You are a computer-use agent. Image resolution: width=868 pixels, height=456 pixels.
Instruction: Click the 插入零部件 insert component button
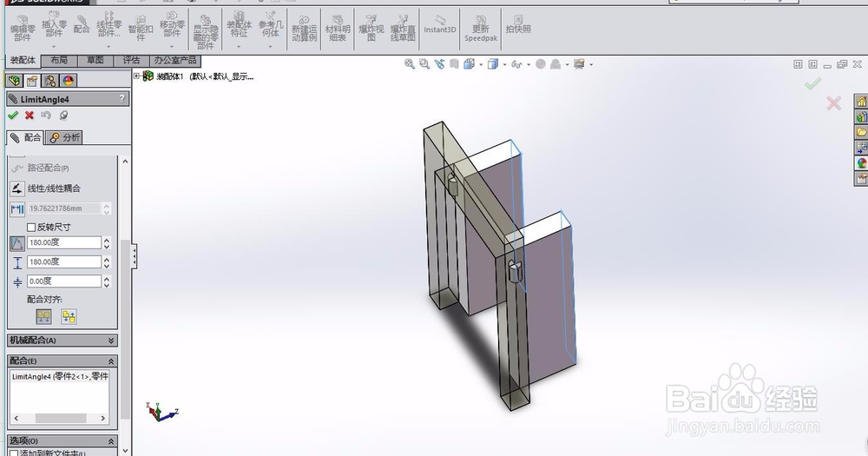click(x=54, y=27)
